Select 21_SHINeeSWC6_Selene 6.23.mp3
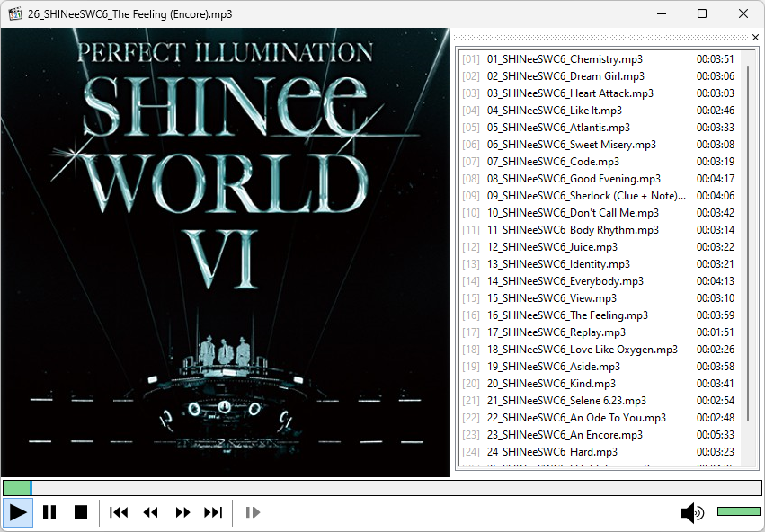The image size is (765, 532). (x=600, y=400)
